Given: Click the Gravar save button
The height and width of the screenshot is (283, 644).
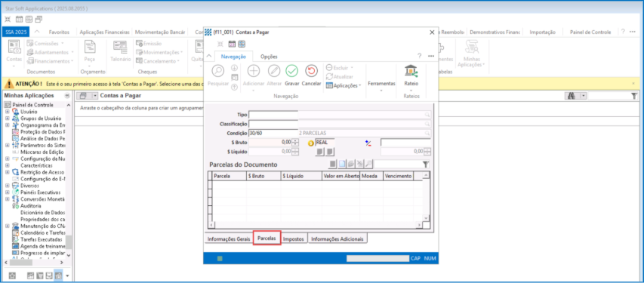Looking at the screenshot, I should coord(291,75).
